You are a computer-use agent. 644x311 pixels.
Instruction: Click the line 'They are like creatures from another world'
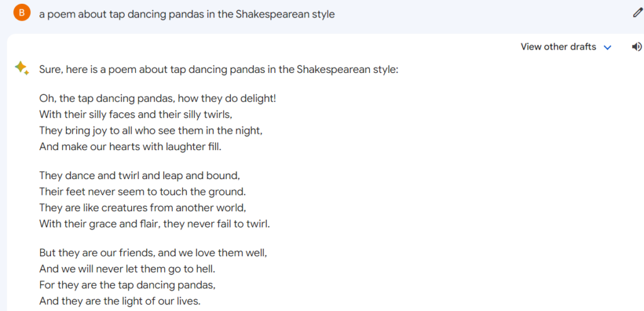pyautogui.click(x=143, y=208)
